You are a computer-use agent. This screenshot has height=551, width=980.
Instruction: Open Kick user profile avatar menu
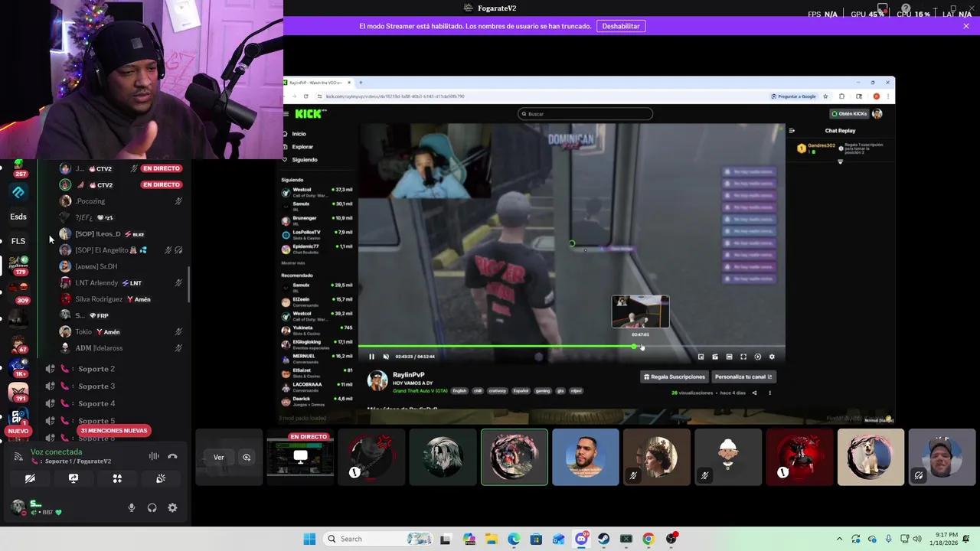[877, 114]
